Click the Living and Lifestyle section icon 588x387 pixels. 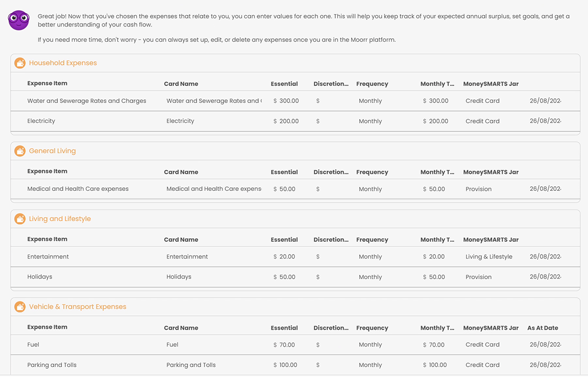pyautogui.click(x=20, y=219)
